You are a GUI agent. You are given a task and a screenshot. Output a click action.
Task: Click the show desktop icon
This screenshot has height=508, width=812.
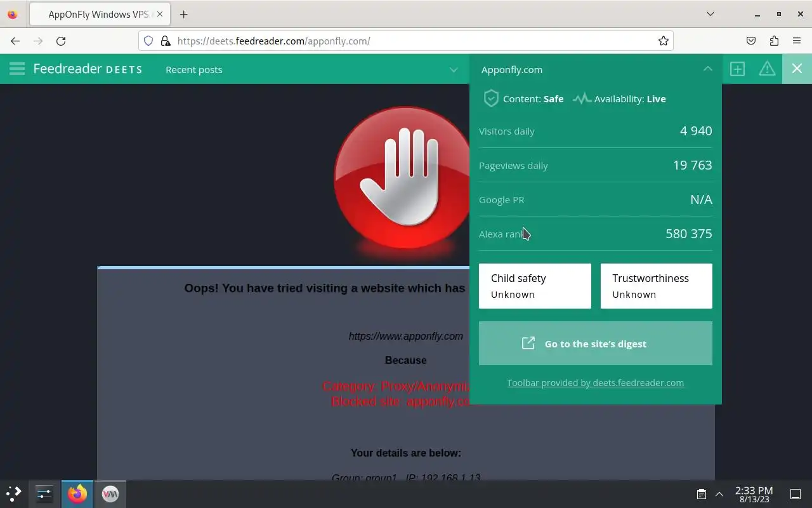coord(796,494)
